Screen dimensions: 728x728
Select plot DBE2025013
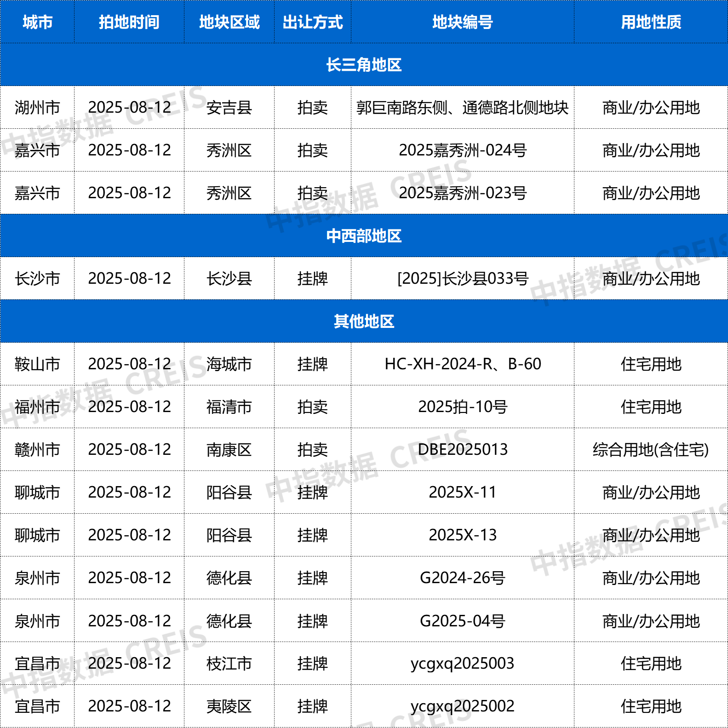(463, 450)
